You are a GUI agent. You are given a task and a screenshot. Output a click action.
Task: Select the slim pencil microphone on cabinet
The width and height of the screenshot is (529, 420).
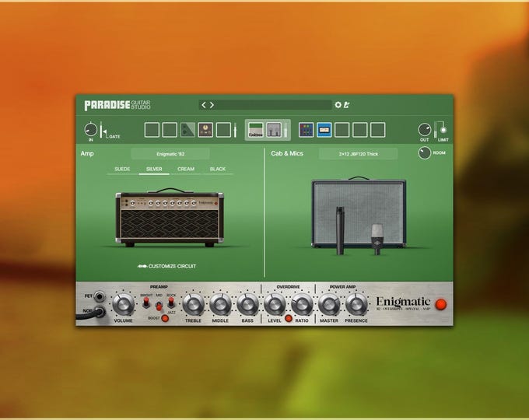pos(340,231)
